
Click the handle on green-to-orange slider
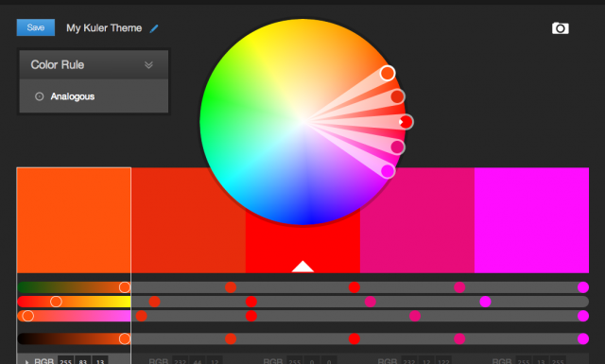click(124, 287)
